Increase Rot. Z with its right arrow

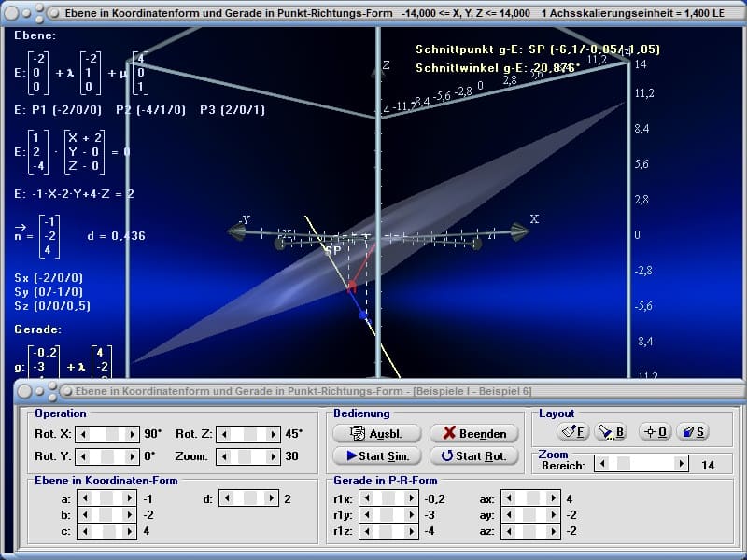273,434
